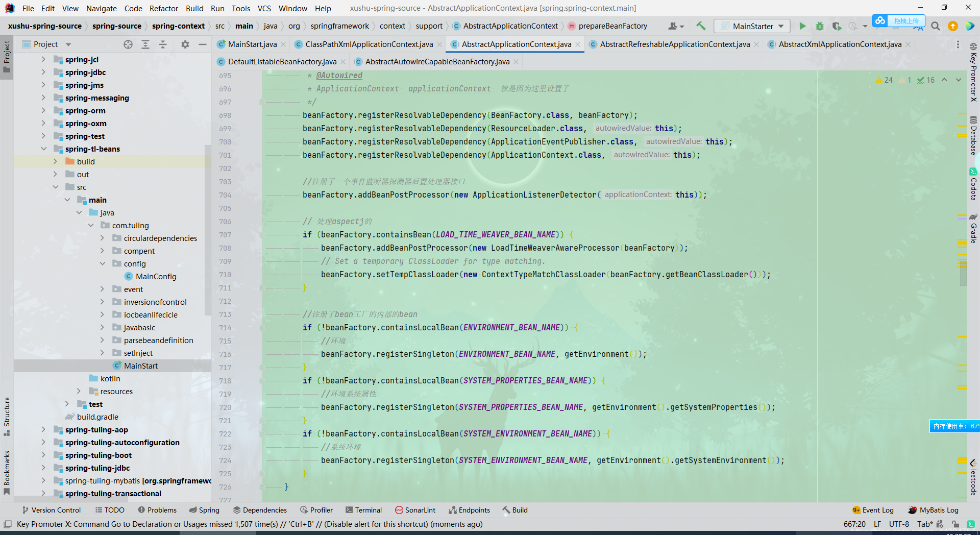This screenshot has width=980, height=535.
Task: Open the Event Log panel
Action: pos(873,510)
